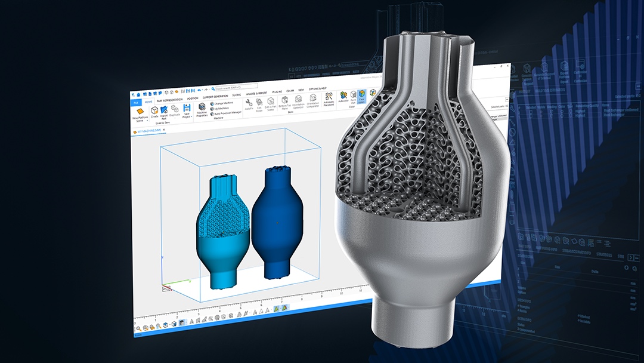The width and height of the screenshot is (644, 363).
Task: Open the File menu
Action: point(135,102)
